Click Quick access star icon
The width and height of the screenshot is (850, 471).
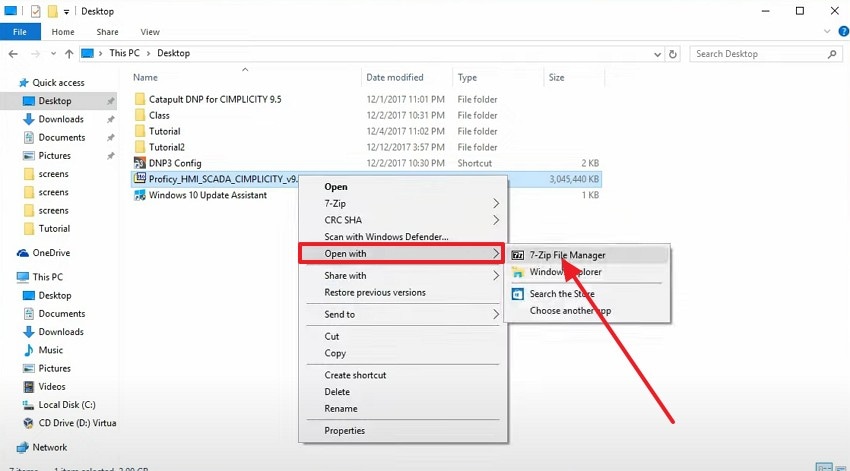point(23,83)
